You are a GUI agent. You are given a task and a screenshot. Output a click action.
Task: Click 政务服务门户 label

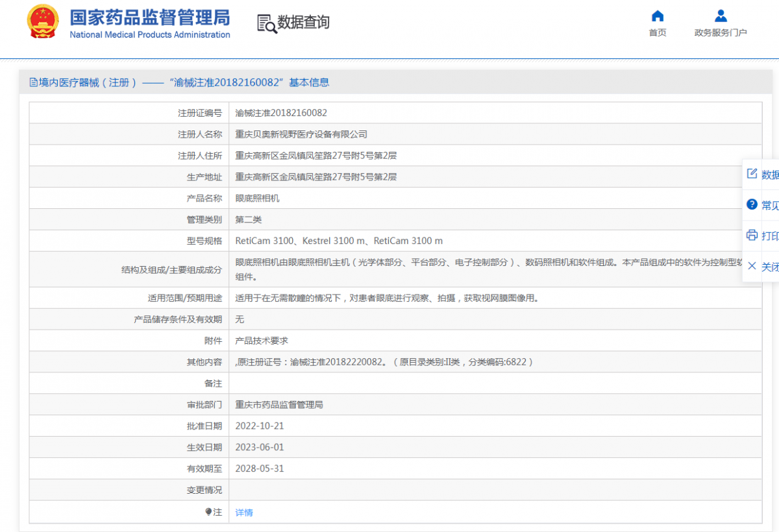tap(721, 32)
